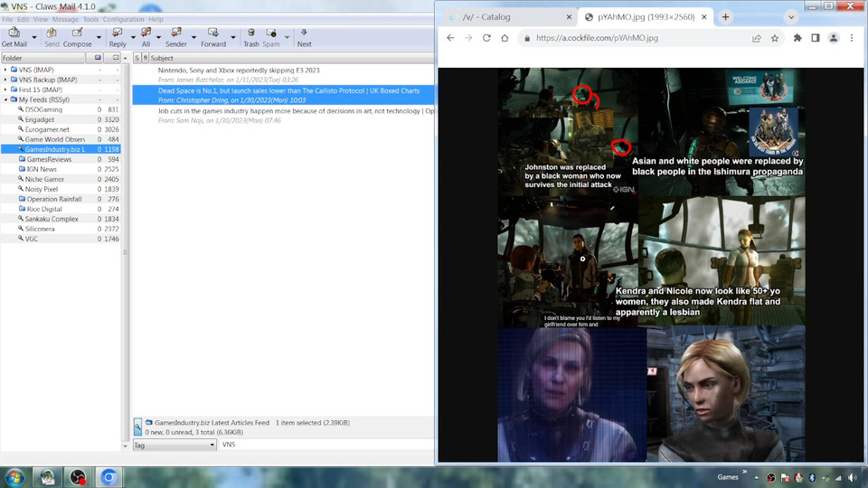Open Reply dropdown arrow
Screen dimensions: 868x488
click(x=133, y=38)
